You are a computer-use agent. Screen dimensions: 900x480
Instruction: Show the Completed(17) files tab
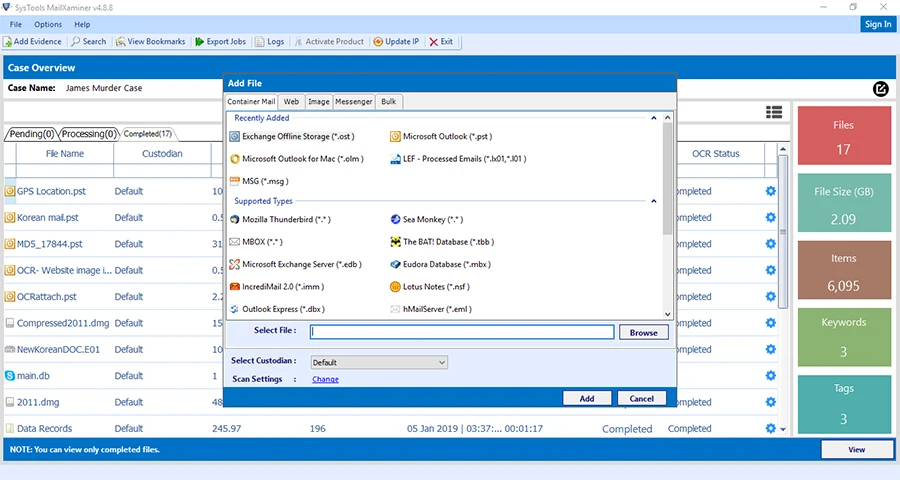click(148, 134)
